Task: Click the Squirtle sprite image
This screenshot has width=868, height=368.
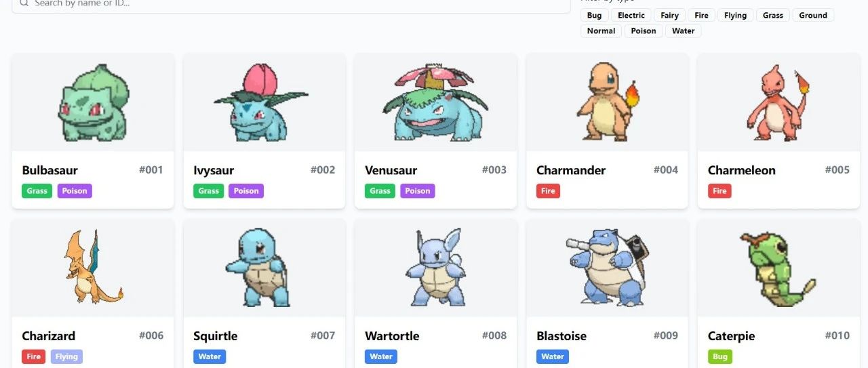Action: tap(264, 268)
